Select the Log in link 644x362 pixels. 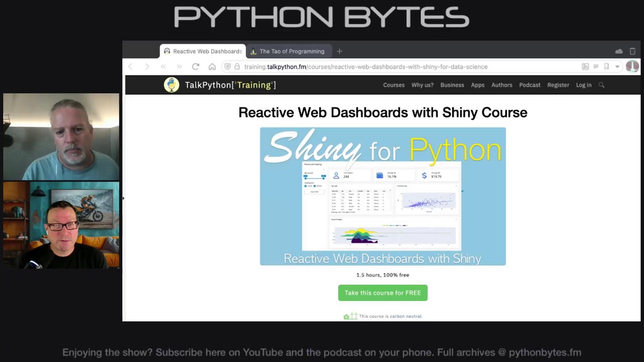pyautogui.click(x=584, y=85)
